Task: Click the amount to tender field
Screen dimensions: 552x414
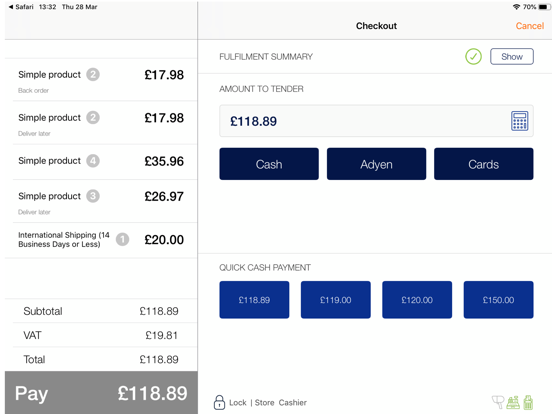Action: click(x=376, y=121)
